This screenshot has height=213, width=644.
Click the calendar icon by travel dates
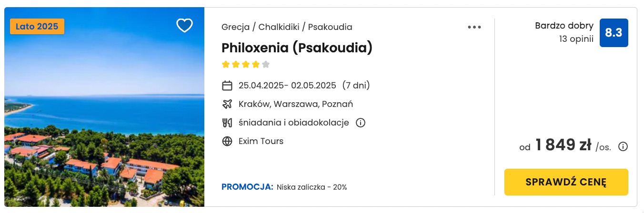click(x=227, y=86)
